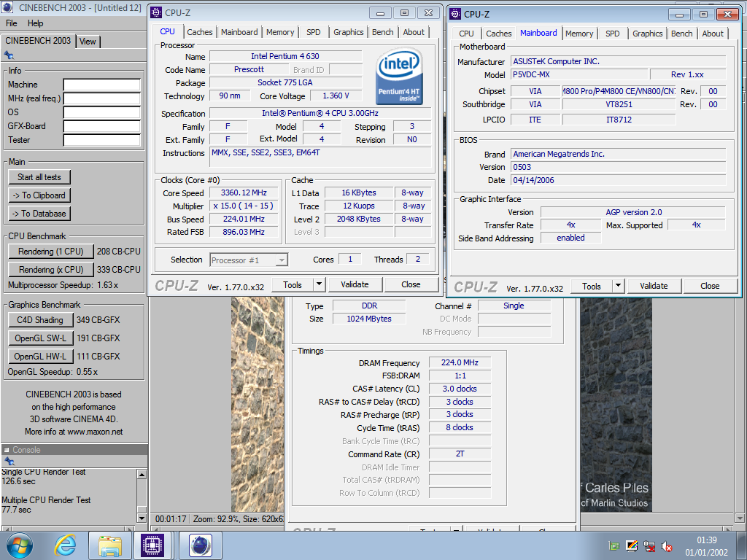Open the Tools dropdown arrow in right CPU-Z

click(618, 286)
